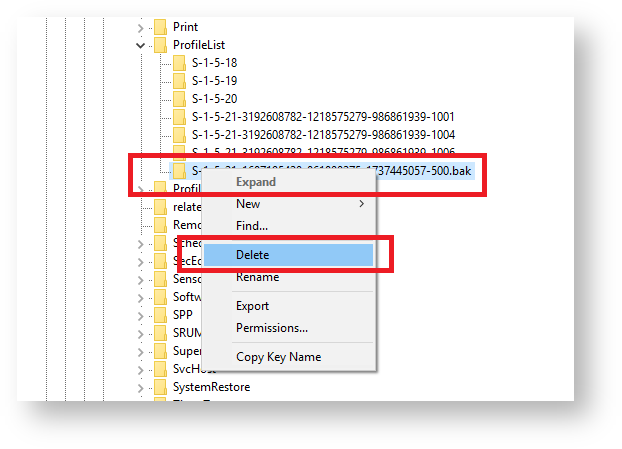Image resolution: width=622 pixels, height=449 pixels.
Task: Select the S-1-5-20 key
Action: tap(215, 99)
